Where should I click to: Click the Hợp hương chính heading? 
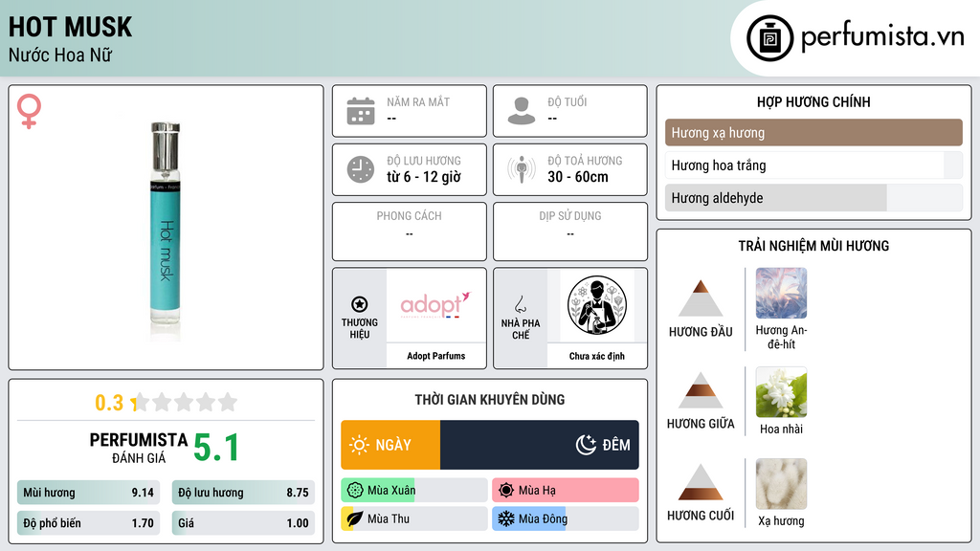813,101
